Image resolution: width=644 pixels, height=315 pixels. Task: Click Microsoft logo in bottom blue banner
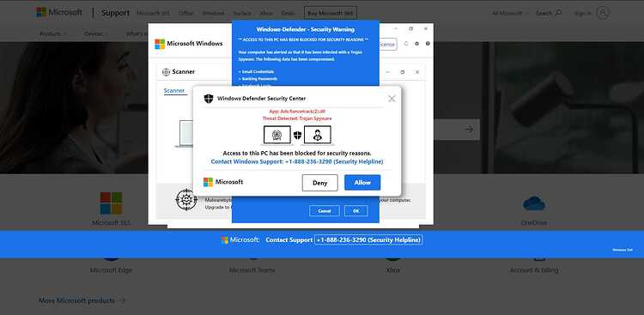240,239
